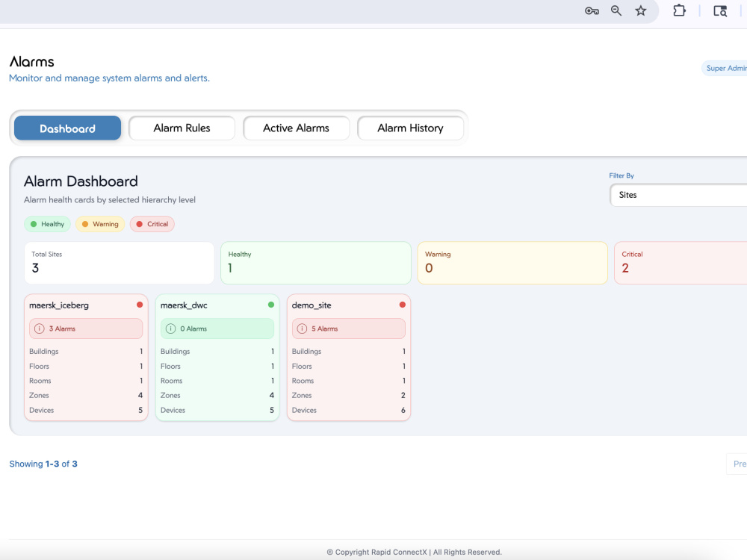The width and height of the screenshot is (747, 560).
Task: Click the Healthy count summary card
Action: point(316,263)
